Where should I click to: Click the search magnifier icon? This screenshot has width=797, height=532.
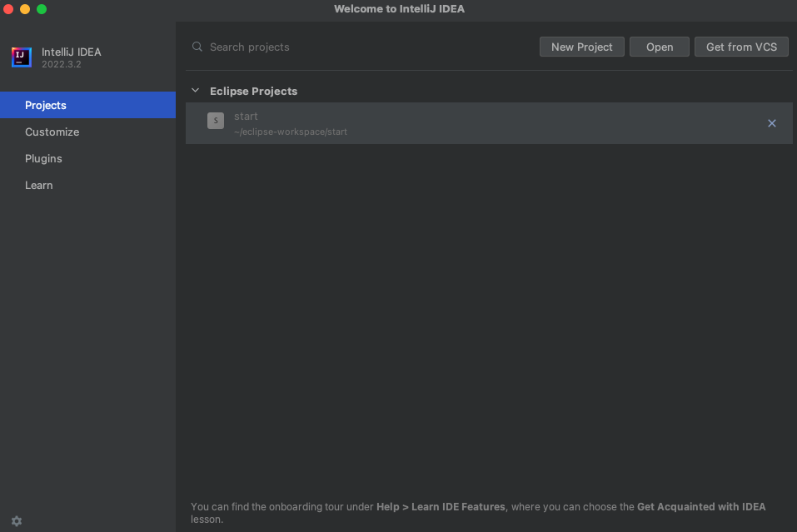tap(197, 47)
